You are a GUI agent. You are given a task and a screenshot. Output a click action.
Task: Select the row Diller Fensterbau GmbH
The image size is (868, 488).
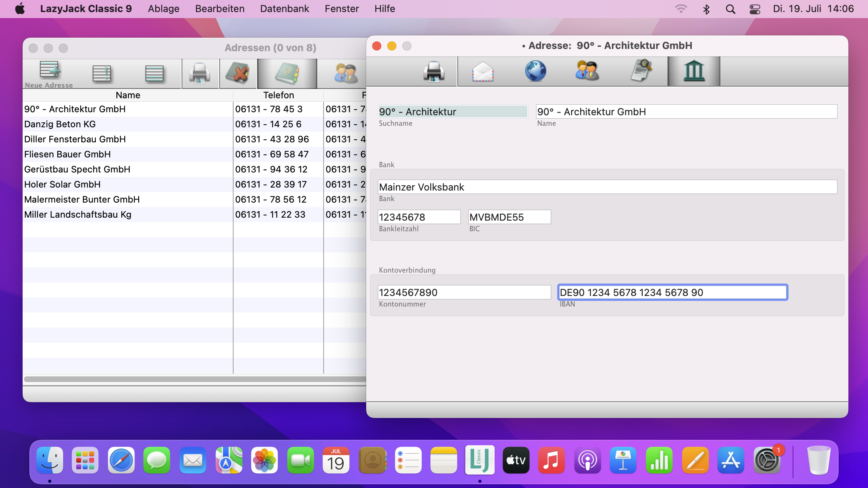pos(194,139)
